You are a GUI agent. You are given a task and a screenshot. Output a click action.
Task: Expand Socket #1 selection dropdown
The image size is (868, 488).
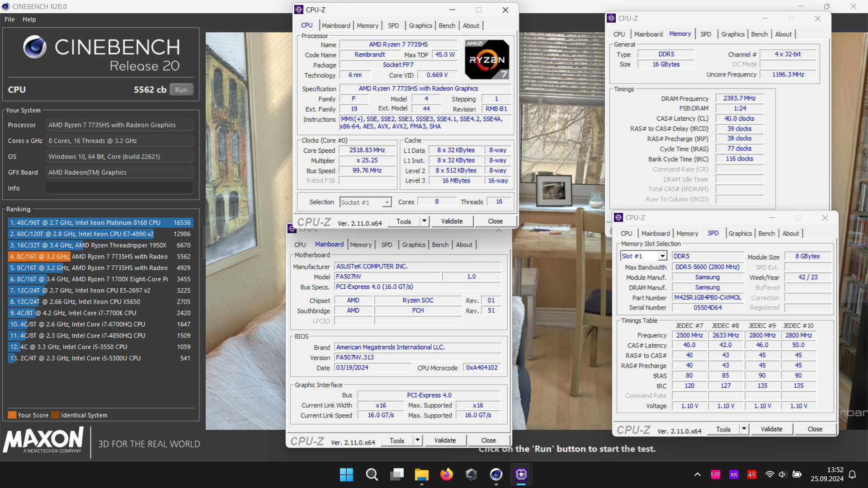(387, 202)
